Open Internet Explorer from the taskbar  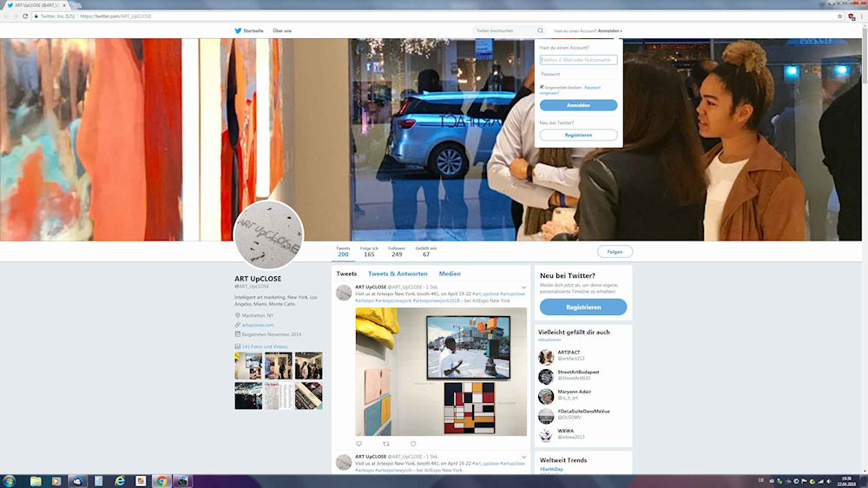pos(119,480)
